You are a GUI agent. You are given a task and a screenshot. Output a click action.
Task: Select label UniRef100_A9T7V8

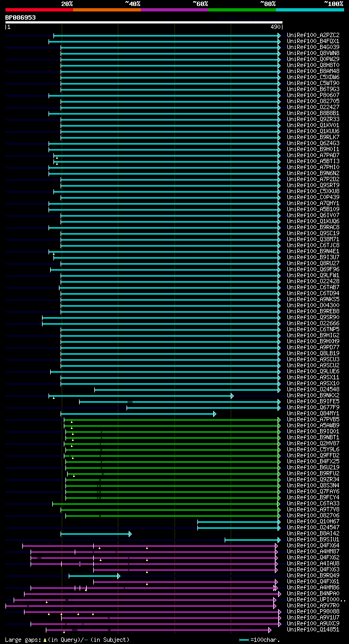coord(313,510)
